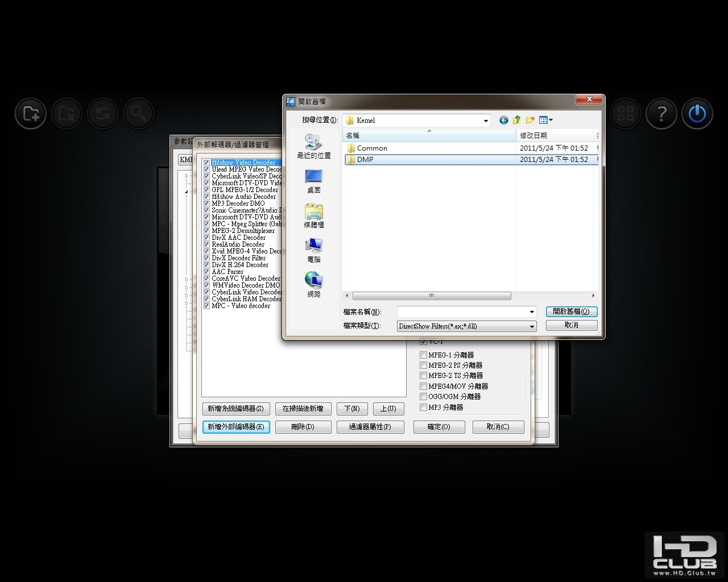The height and width of the screenshot is (582, 728).
Task: Click the blue power icon
Action: click(x=697, y=114)
